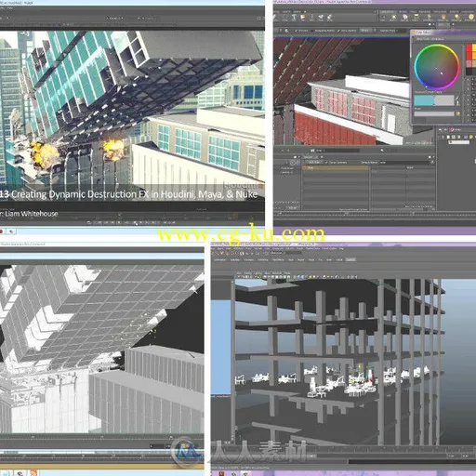Select the pink palette swatch in color editor

click(469, 64)
